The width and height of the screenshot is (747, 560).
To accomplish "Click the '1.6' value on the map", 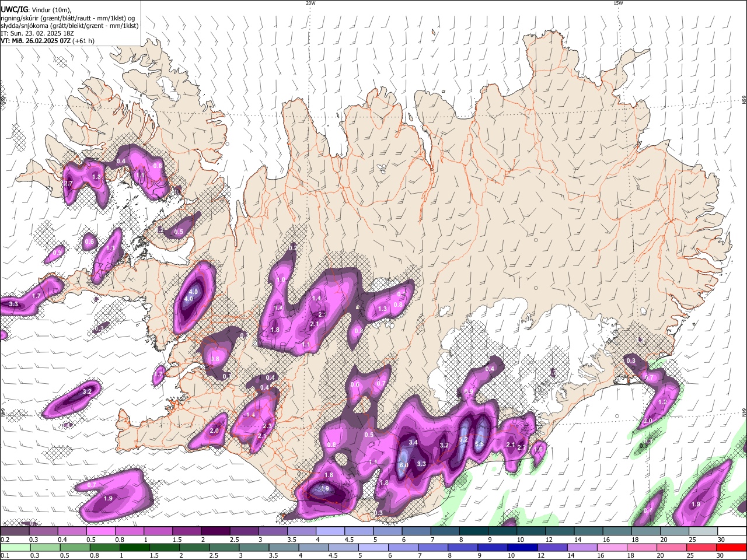I will click(539, 449).
